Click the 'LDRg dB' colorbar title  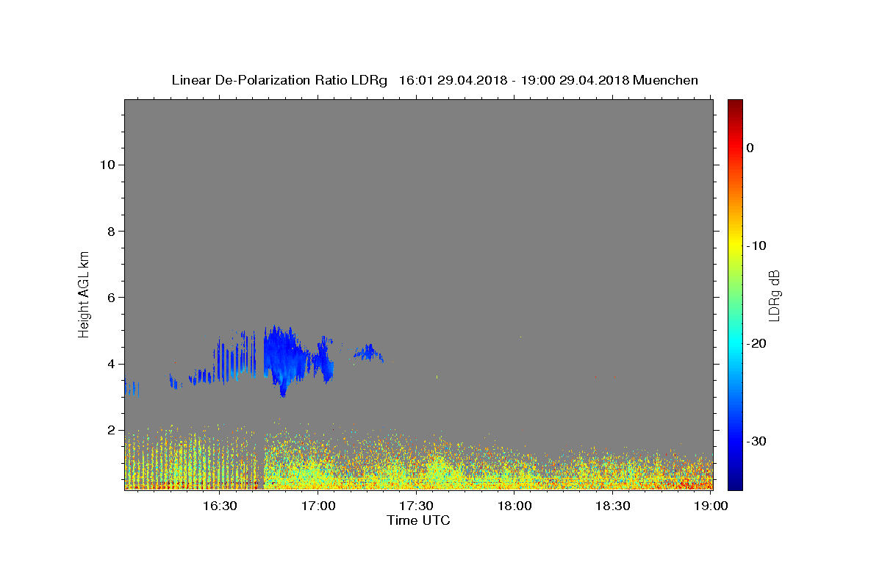pyautogui.click(x=774, y=295)
